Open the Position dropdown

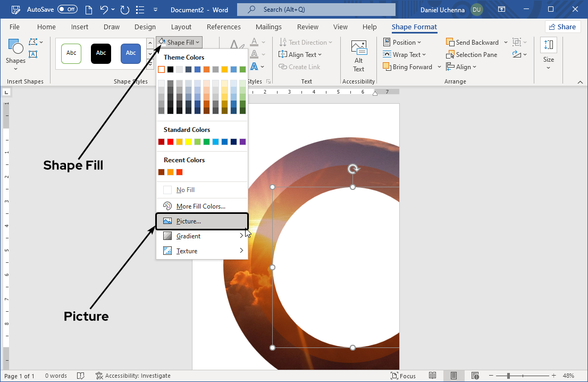click(x=402, y=43)
